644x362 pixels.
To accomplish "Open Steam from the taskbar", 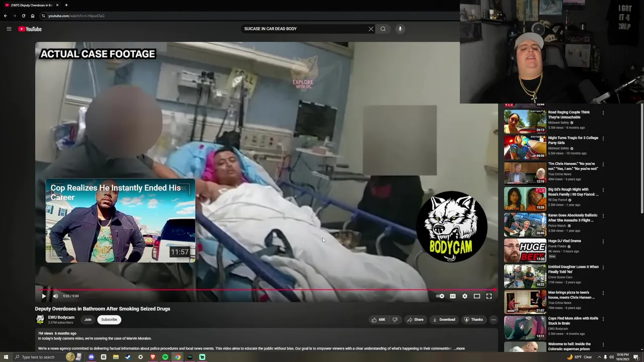I will click(128, 357).
